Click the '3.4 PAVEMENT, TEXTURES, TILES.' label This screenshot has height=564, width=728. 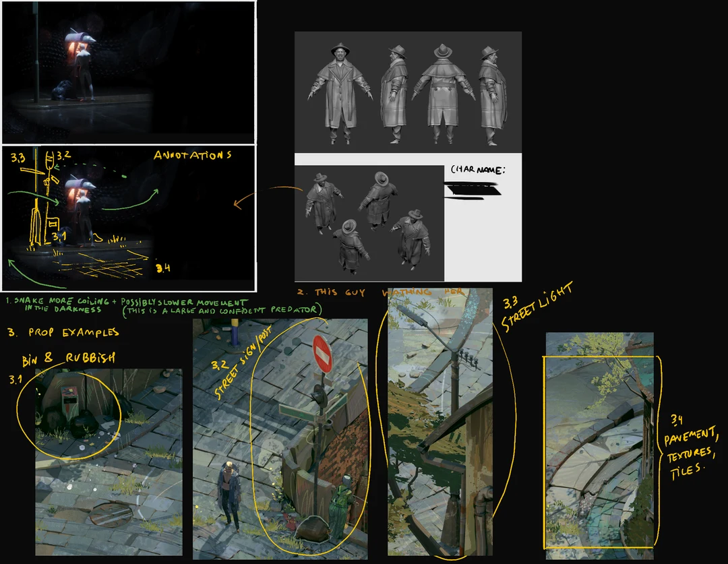[x=690, y=448]
